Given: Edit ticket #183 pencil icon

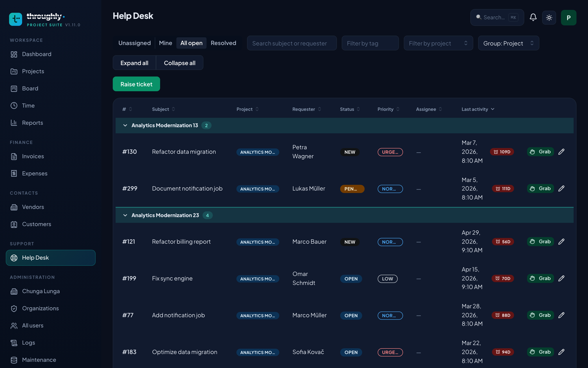Looking at the screenshot, I should click(x=561, y=352).
